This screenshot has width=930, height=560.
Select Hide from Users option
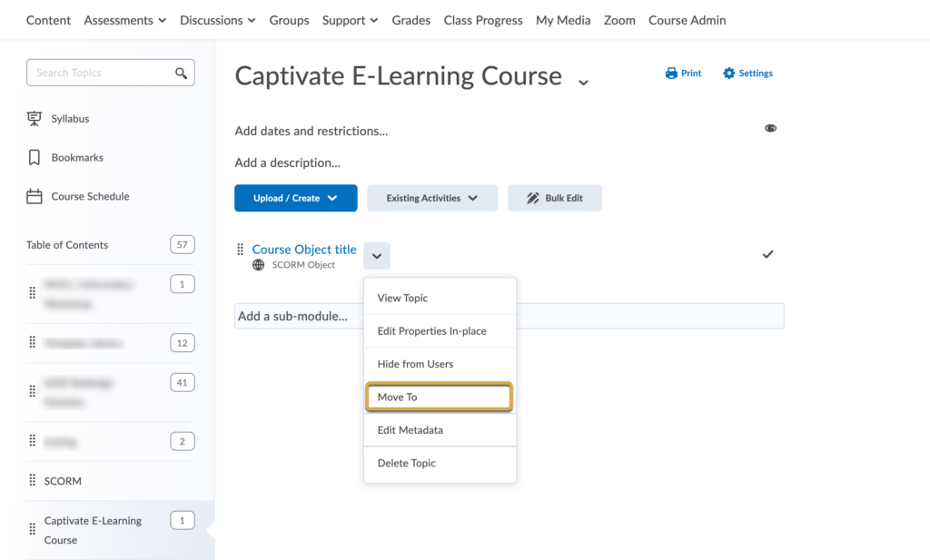click(440, 364)
